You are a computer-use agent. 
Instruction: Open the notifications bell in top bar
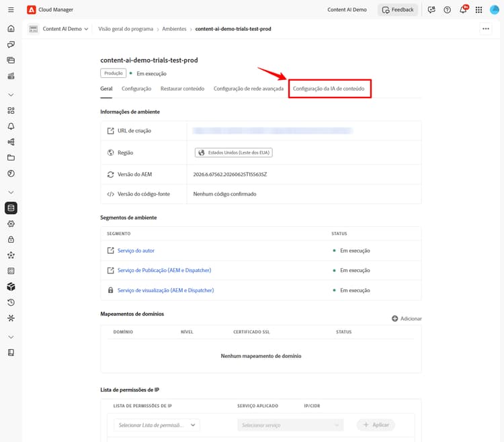pyautogui.click(x=463, y=9)
